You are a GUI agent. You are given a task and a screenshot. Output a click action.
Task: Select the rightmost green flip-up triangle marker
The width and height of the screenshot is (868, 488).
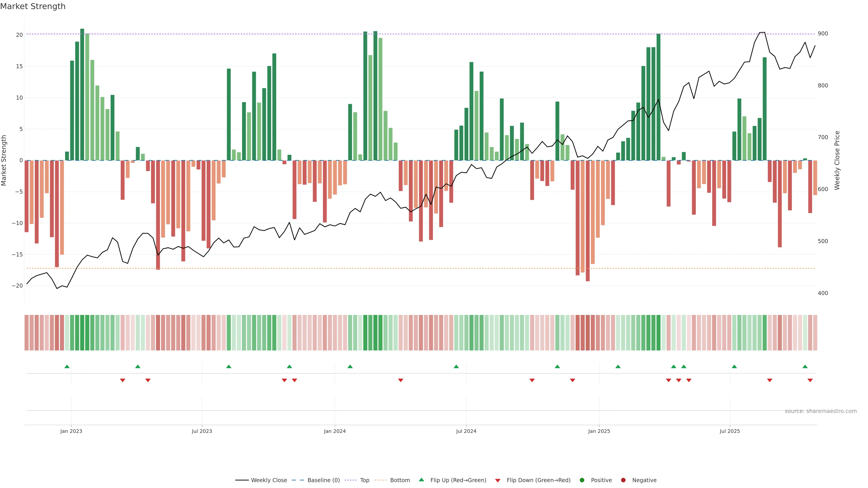[x=805, y=366]
